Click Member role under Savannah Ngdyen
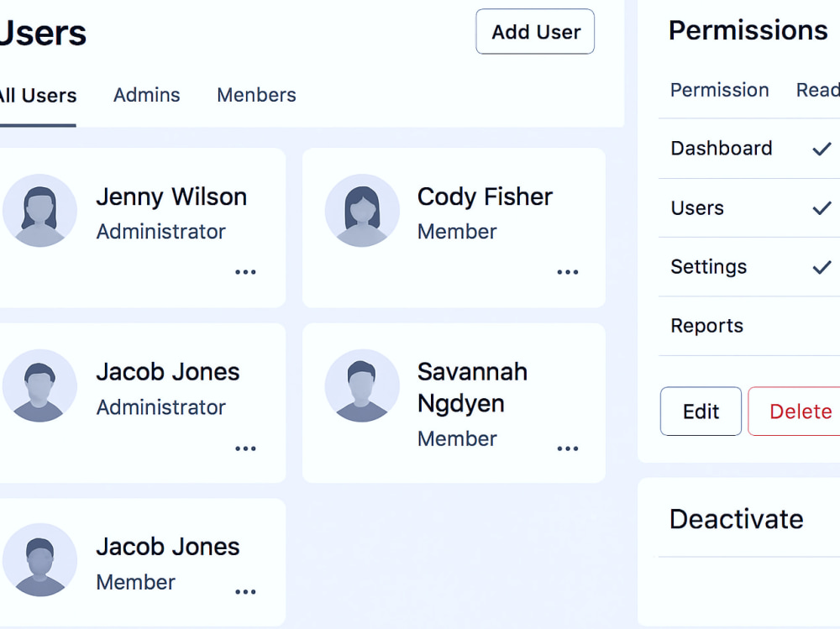 [457, 439]
